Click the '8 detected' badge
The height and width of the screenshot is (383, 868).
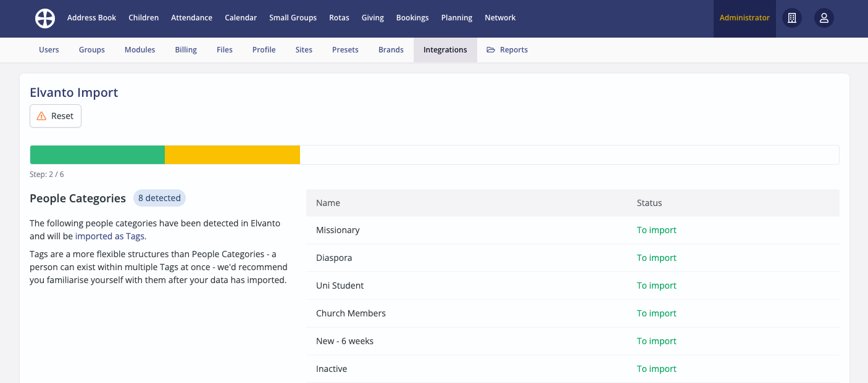[159, 198]
